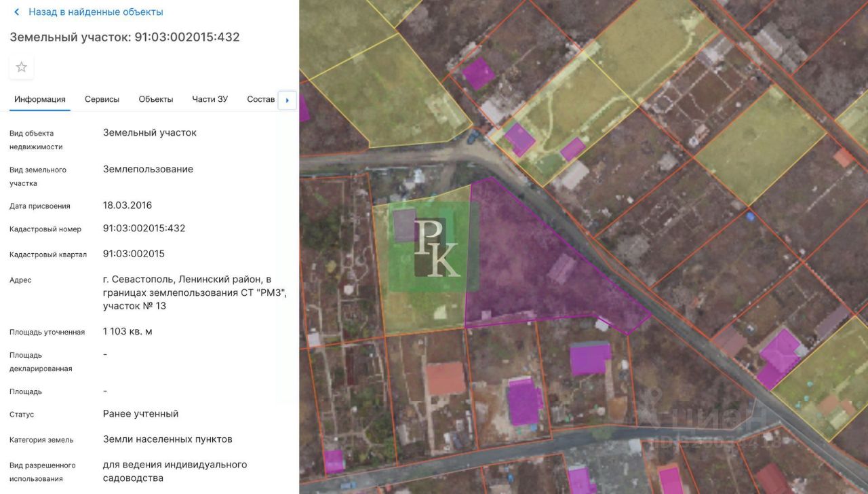The width and height of the screenshot is (868, 494).
Task: Switch to the Информация tab
Action: [40, 99]
